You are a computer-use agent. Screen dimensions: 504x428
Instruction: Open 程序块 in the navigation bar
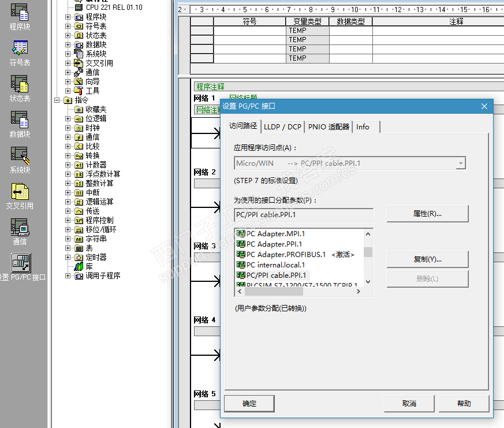coord(20,17)
